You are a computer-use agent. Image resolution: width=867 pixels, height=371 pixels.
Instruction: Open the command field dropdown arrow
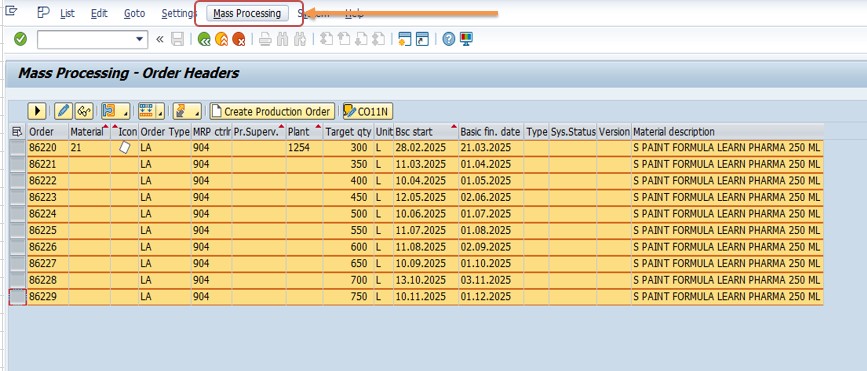point(140,39)
